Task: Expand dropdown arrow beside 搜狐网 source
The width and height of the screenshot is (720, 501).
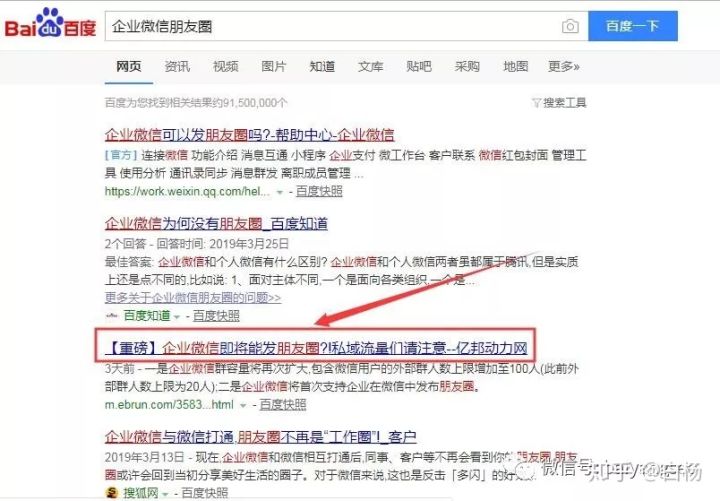Action: 165,494
